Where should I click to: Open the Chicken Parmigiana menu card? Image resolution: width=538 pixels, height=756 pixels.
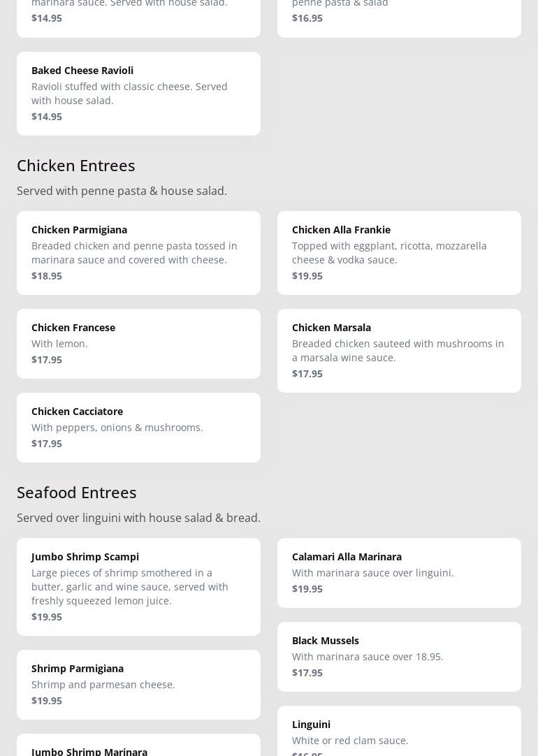138,252
